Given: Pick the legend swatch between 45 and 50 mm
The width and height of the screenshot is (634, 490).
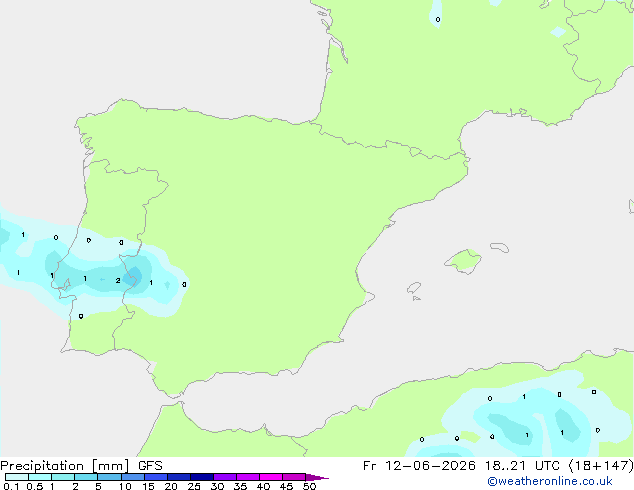Looking at the screenshot, I should coord(294,477).
